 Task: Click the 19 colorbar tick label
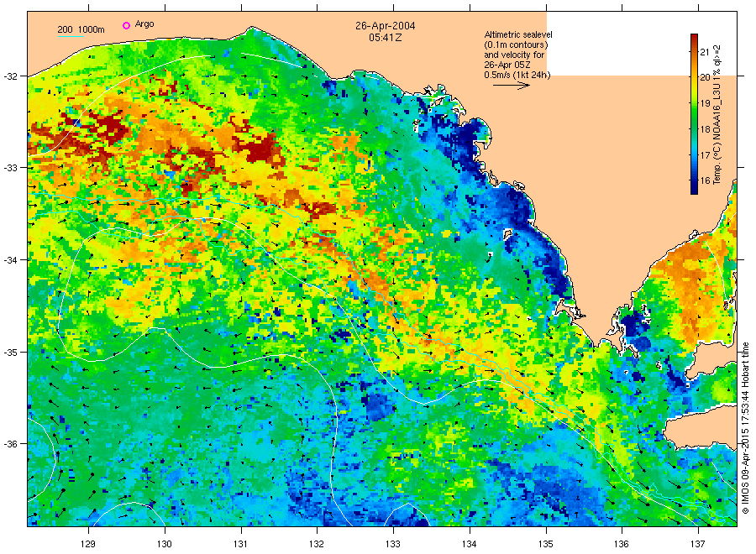tap(705, 103)
